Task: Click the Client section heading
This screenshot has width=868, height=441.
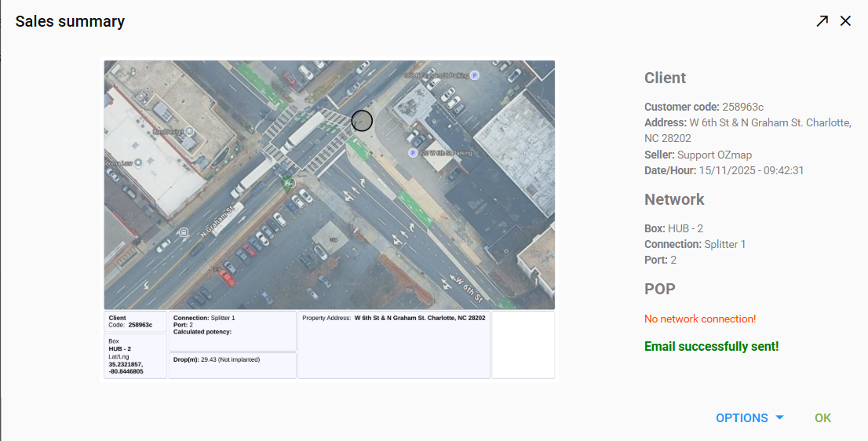Action: pyautogui.click(x=665, y=78)
